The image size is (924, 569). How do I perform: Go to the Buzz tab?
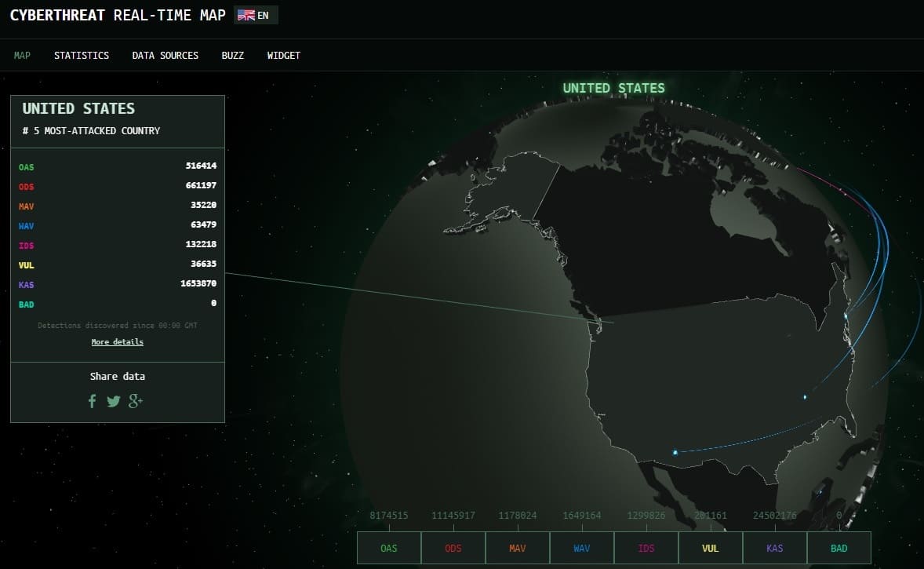coord(233,56)
